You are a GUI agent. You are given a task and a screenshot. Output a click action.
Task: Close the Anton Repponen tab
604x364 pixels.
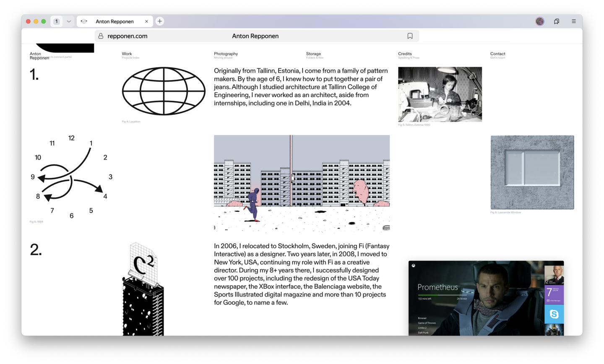click(x=146, y=21)
